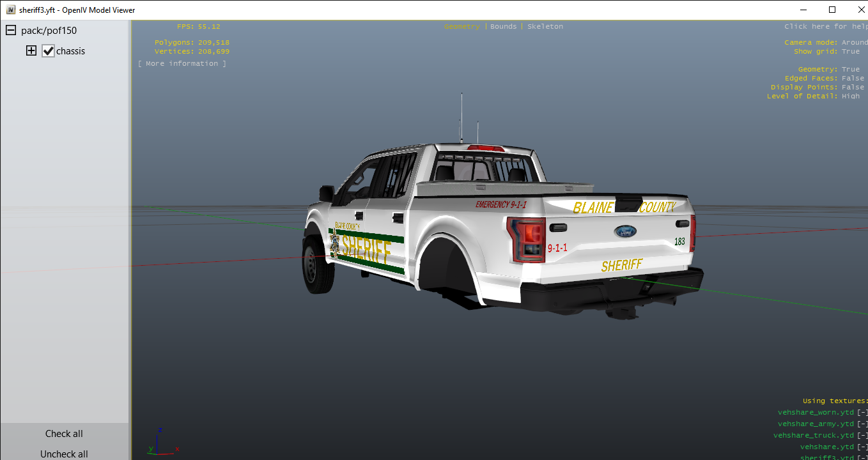Click the OpenIV app icon in title bar
This screenshot has width=868, height=460.
point(11,10)
